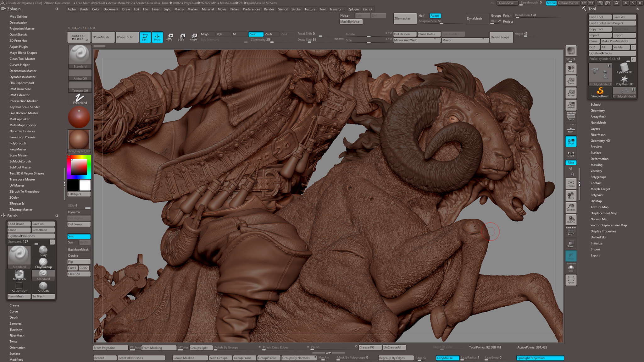This screenshot has width=644, height=362.
Task: Expand the Polygroups section
Action: [x=598, y=177]
